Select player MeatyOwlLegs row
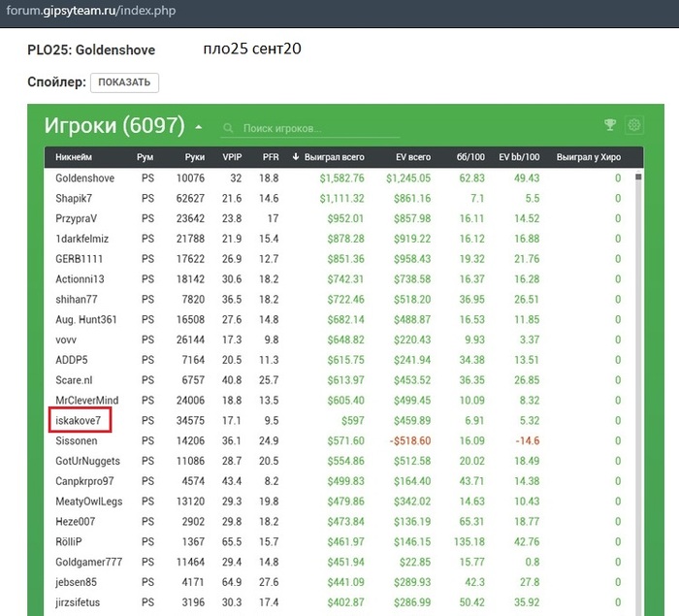 [x=339, y=502]
